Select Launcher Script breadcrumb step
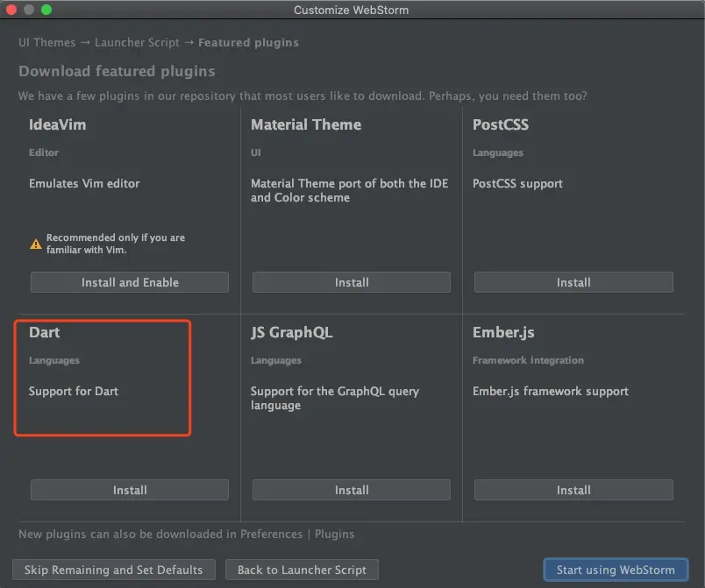 pyautogui.click(x=137, y=43)
